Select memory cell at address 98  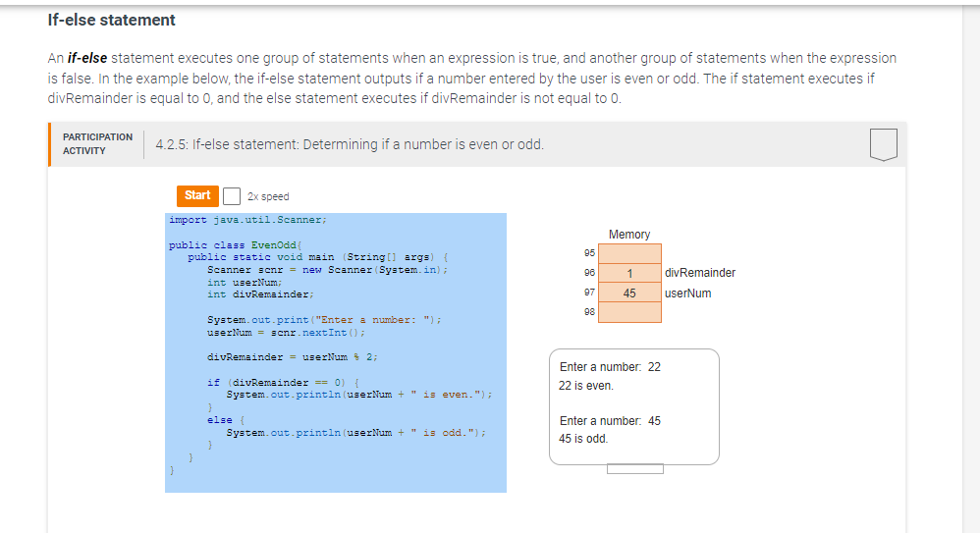(629, 312)
